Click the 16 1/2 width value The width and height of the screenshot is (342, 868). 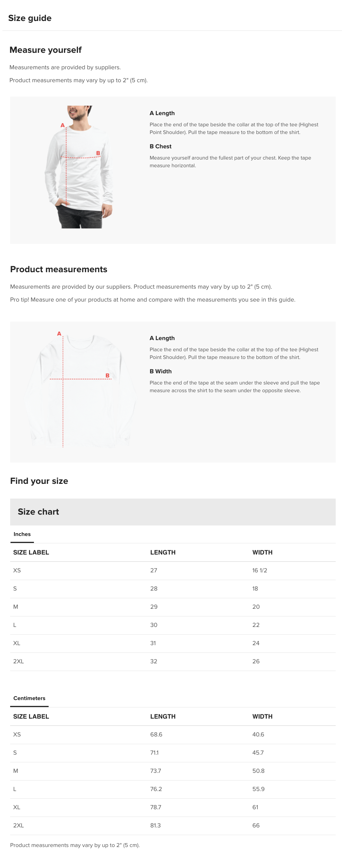click(x=259, y=571)
